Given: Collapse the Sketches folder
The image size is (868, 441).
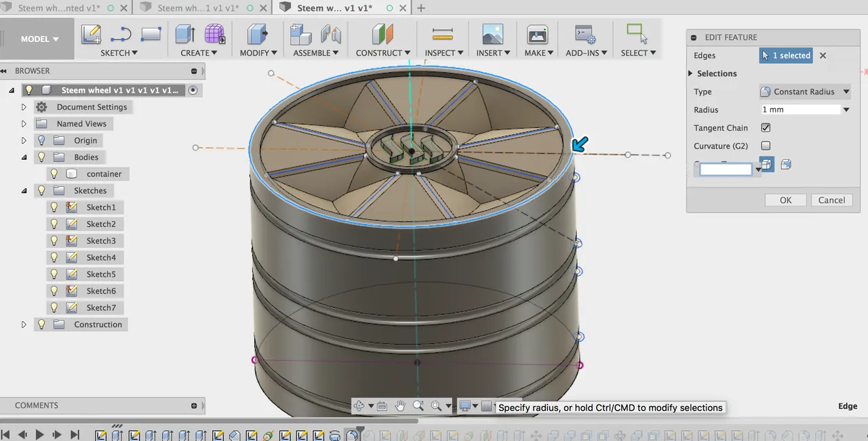Looking at the screenshot, I should coord(24,191).
